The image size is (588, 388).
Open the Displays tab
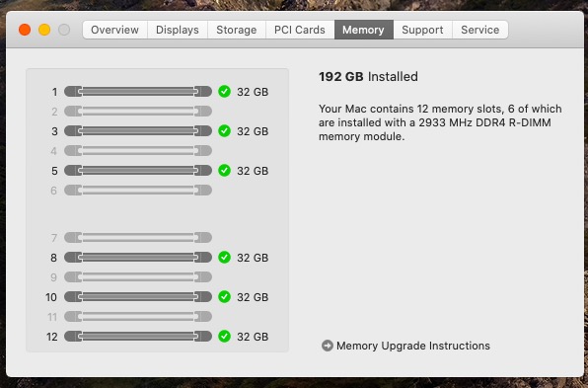click(x=178, y=30)
